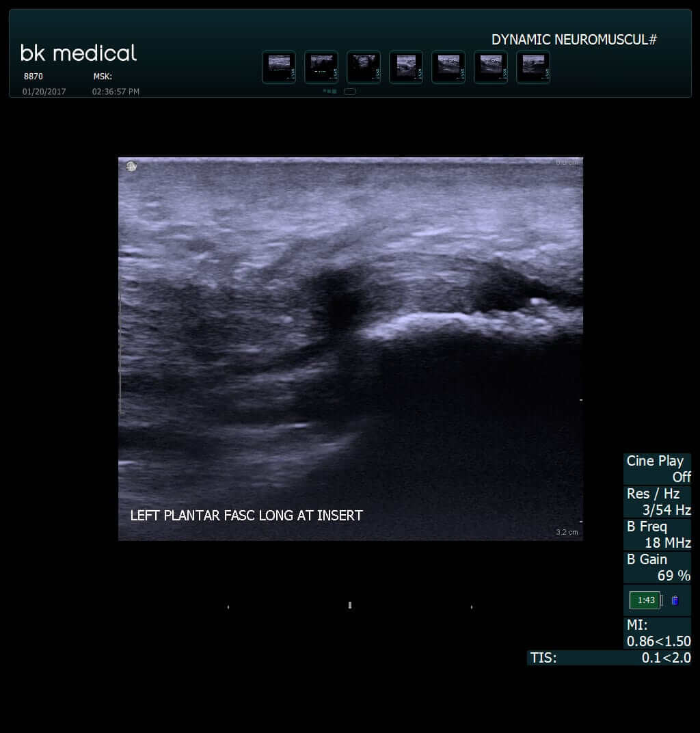The height and width of the screenshot is (733, 700).
Task: Select the fourth saved image thumbnail
Action: coord(406,67)
